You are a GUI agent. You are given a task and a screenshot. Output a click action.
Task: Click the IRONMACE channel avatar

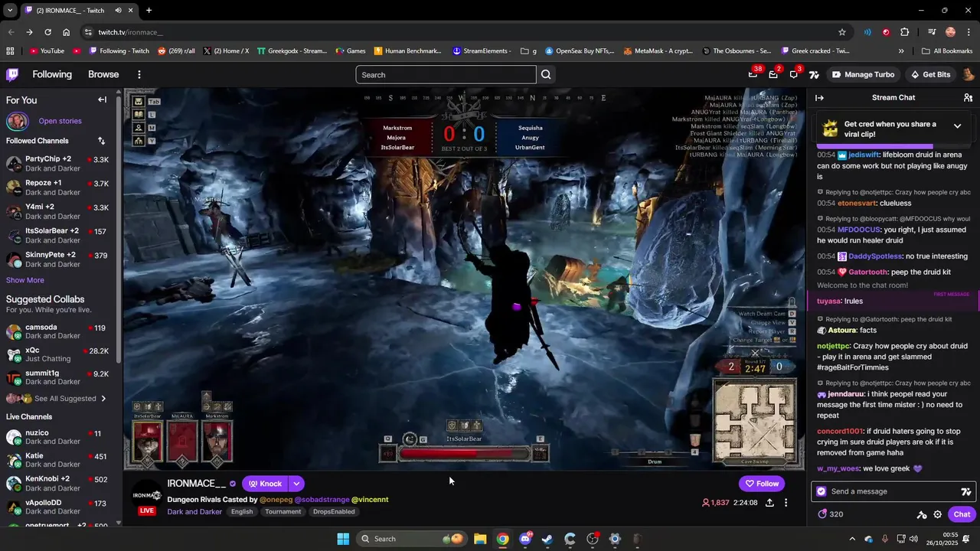tap(146, 496)
